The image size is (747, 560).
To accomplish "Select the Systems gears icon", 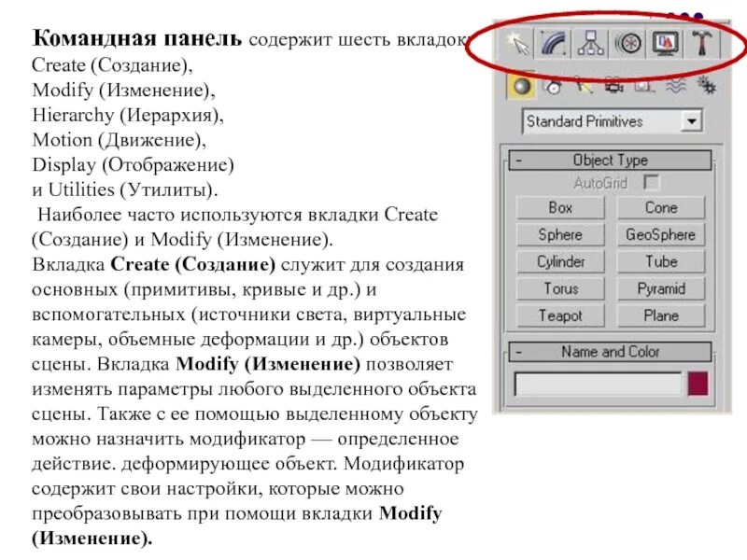I will coord(707,86).
